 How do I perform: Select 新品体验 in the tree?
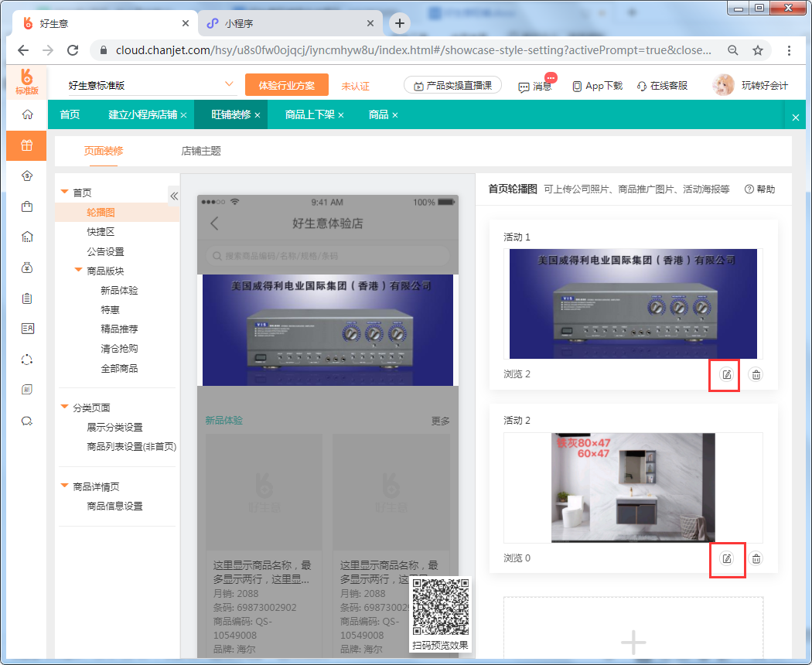[x=119, y=290]
